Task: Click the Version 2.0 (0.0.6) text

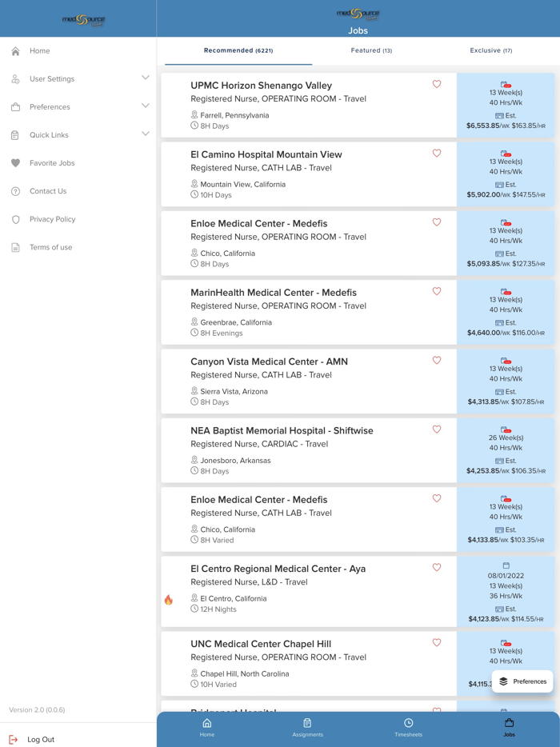Action: click(37, 710)
